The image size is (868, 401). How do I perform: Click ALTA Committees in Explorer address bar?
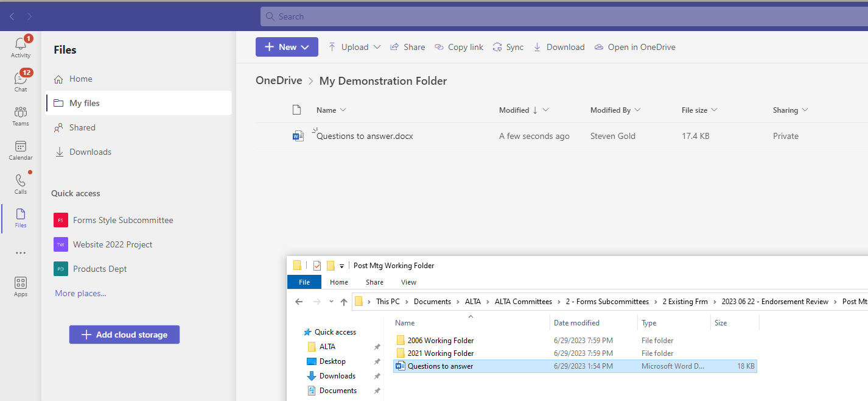click(523, 302)
